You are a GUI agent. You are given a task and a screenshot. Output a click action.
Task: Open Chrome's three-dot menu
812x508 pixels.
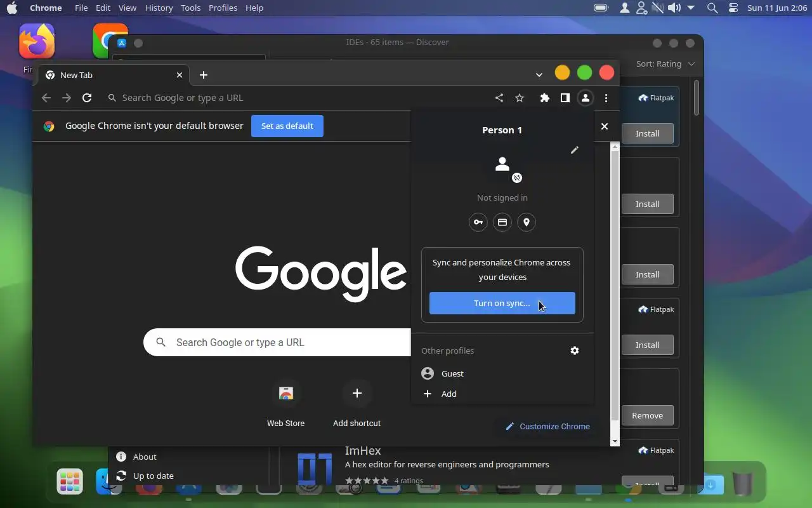click(606, 98)
